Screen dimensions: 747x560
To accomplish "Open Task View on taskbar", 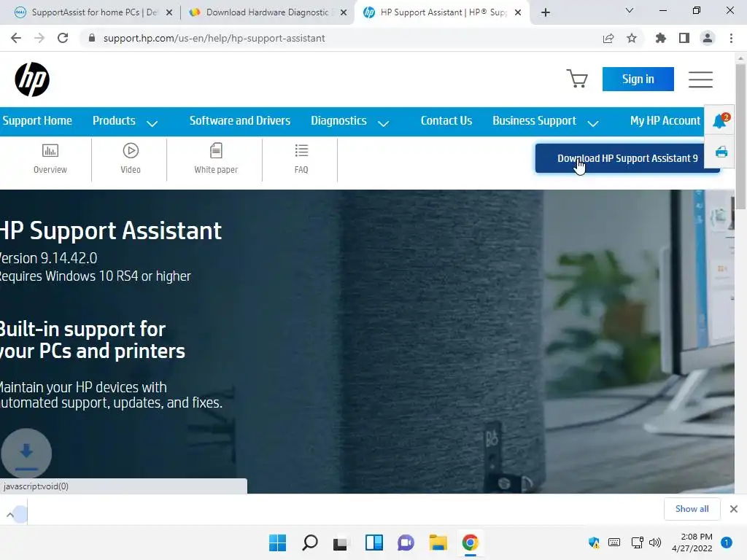I will [x=341, y=542].
